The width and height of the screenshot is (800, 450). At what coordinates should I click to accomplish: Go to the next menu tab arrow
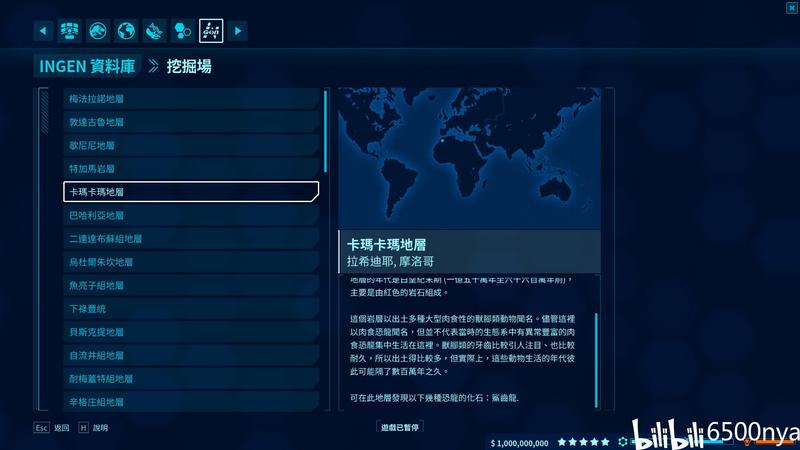click(x=238, y=31)
